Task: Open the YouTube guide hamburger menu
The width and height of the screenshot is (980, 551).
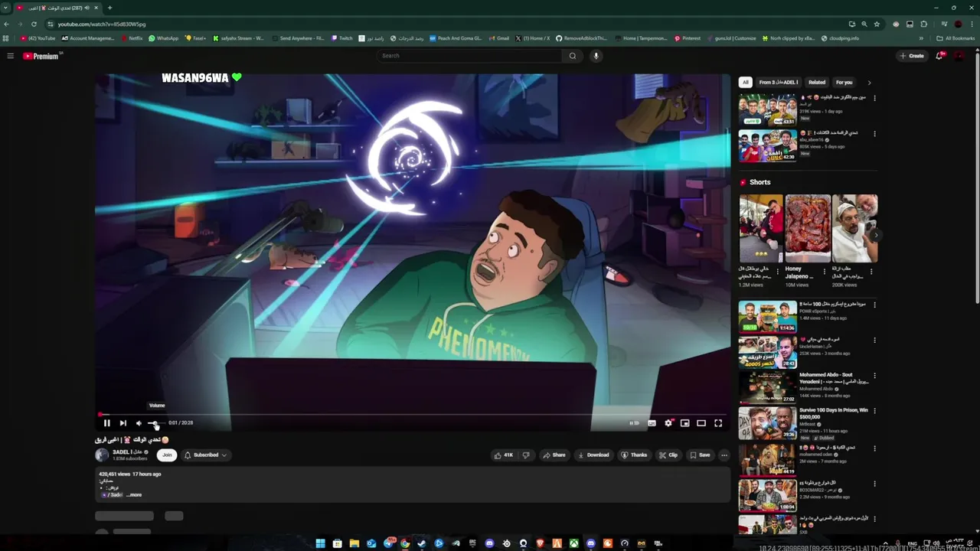Action: coord(10,56)
